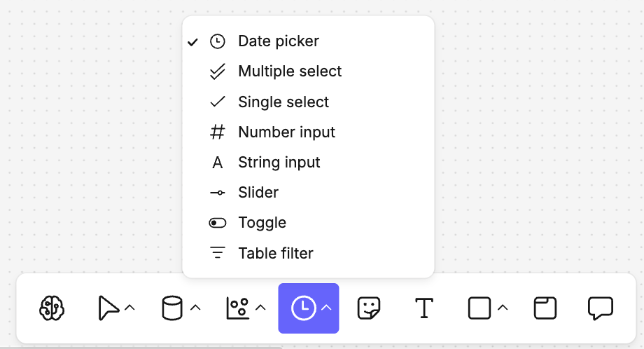Select the pointer arrow tool

[x=107, y=308]
